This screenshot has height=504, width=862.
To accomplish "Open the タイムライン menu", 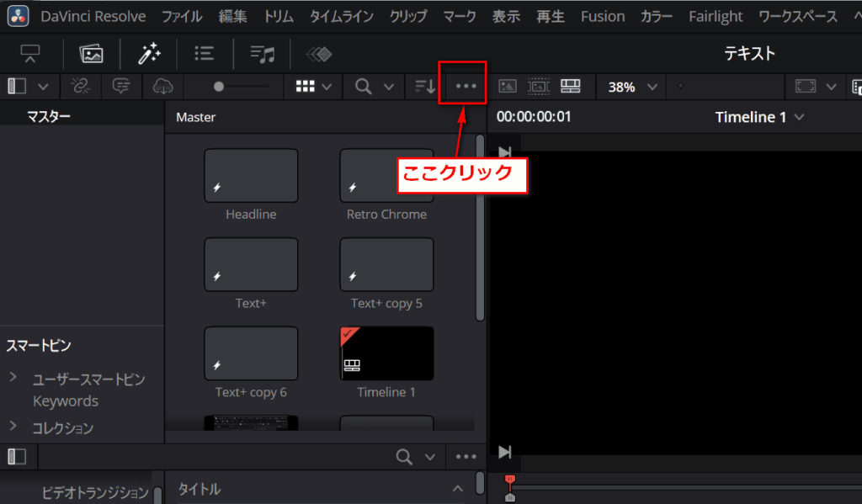I will tap(342, 17).
